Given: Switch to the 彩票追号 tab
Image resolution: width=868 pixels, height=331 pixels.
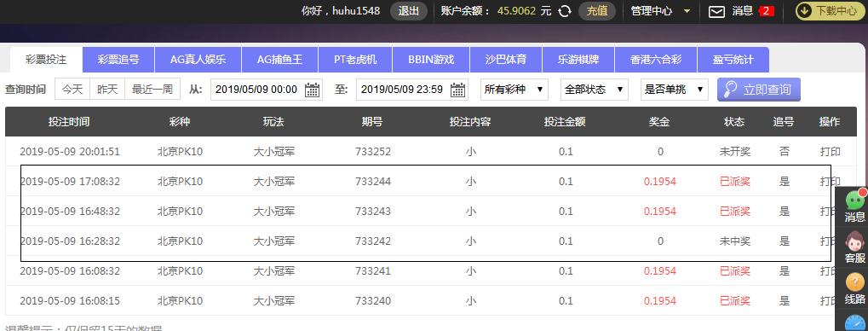Looking at the screenshot, I should point(118,60).
